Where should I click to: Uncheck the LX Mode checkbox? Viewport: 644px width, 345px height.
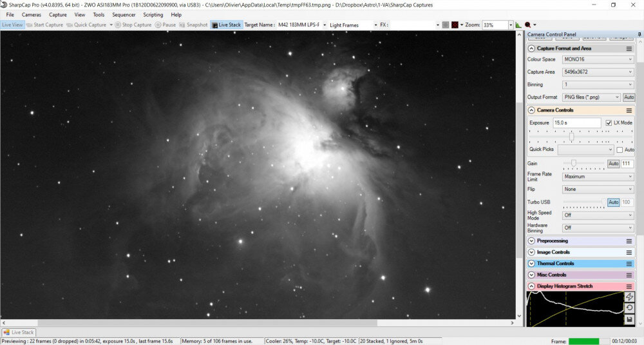(x=609, y=123)
